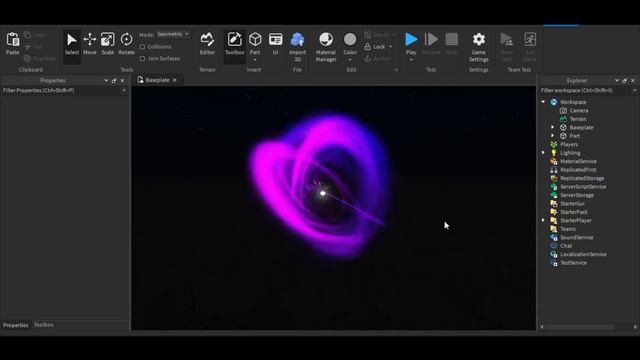Enable the Collisions checkbox

point(142,47)
